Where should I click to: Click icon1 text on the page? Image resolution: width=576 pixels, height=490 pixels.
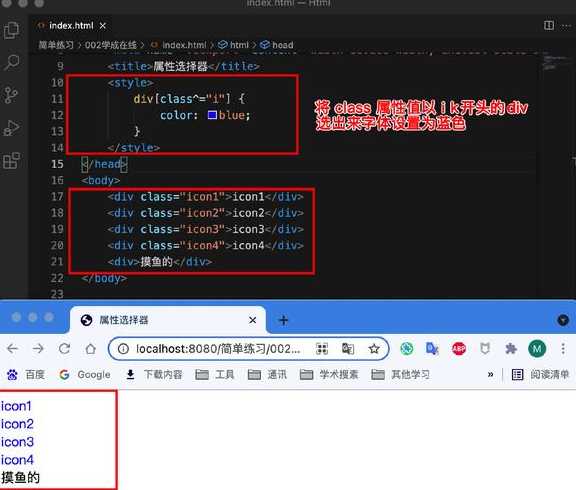[x=16, y=406]
